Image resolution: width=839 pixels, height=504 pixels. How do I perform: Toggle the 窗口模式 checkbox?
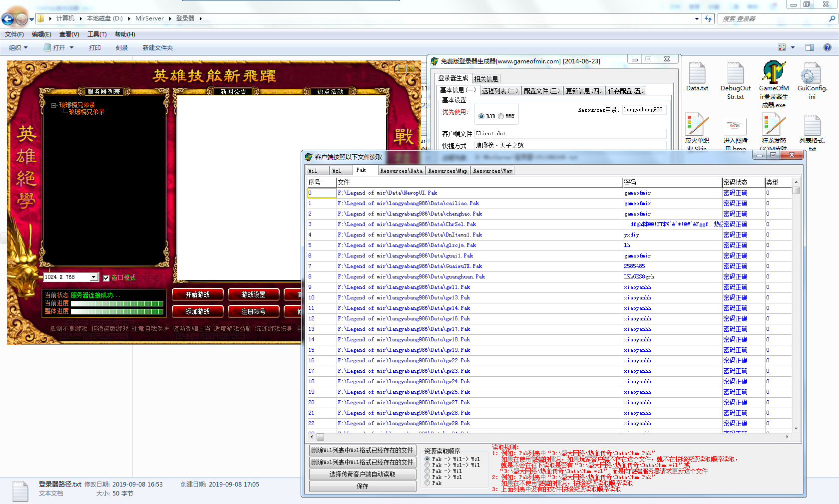[106, 278]
